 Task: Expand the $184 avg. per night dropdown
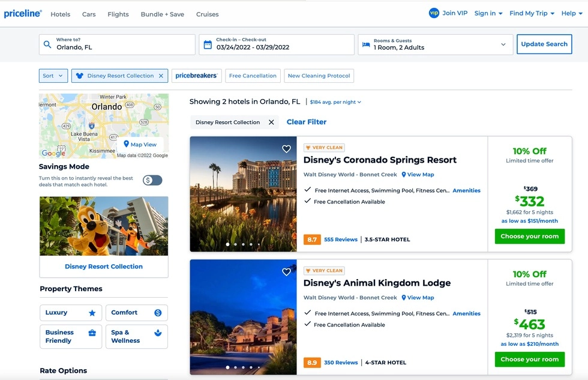[335, 102]
